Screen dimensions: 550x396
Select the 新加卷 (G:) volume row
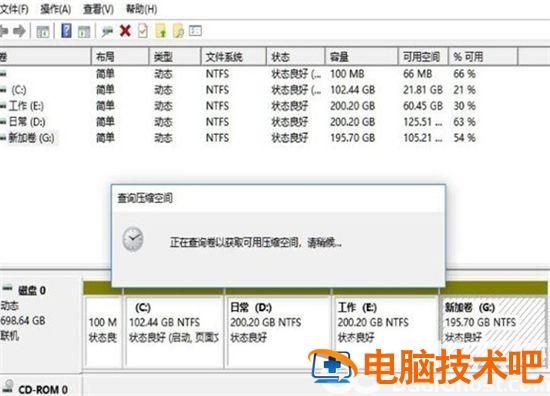tap(32, 138)
